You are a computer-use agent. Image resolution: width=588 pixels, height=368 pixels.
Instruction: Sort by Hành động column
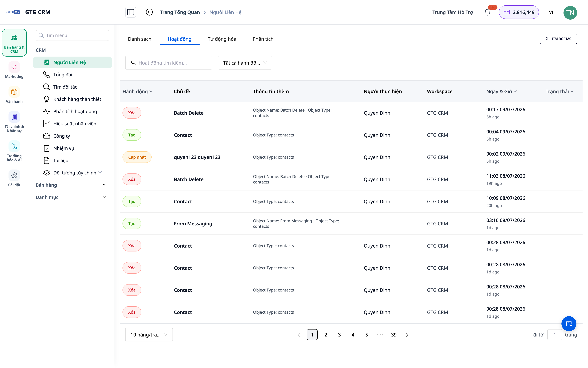coord(137,91)
